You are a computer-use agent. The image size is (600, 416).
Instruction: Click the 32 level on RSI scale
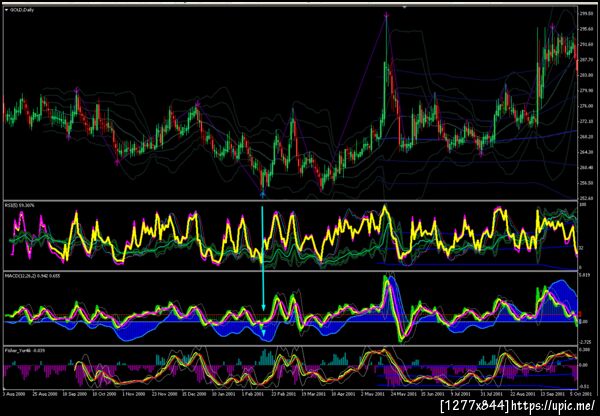pos(581,248)
